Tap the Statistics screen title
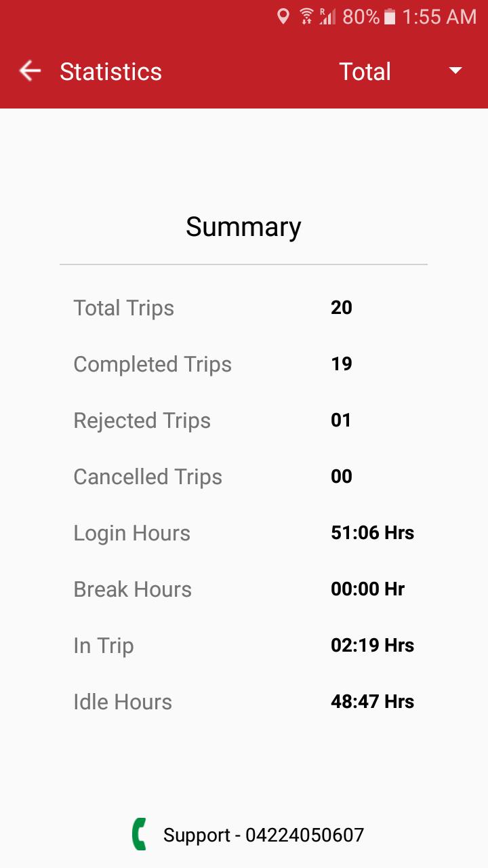This screenshot has width=488, height=868. pyautogui.click(x=110, y=71)
